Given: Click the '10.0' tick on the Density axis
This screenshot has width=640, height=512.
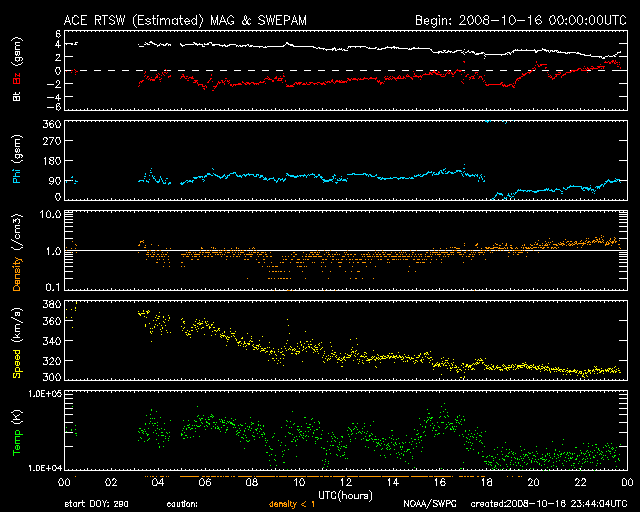Looking at the screenshot, I should (x=50, y=215).
